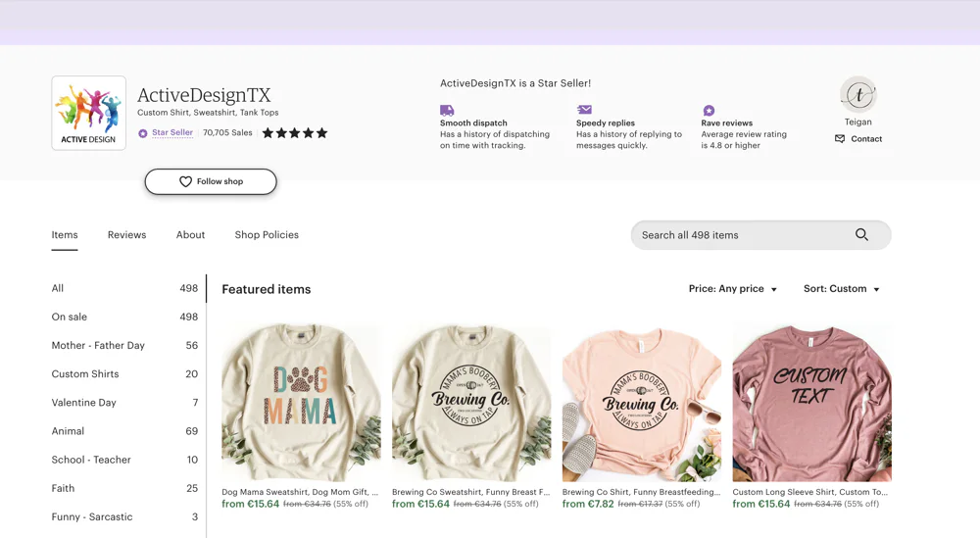Open the About tab
Viewport: 980px width, 538px height.
190,235
